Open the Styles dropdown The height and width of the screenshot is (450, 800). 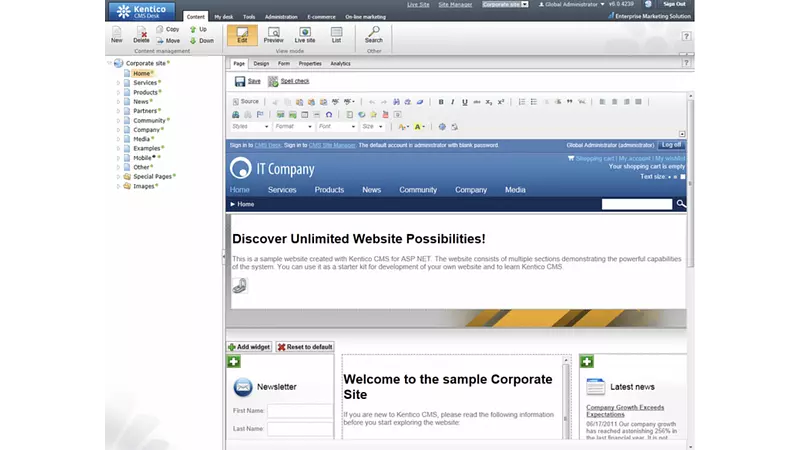tap(250, 127)
